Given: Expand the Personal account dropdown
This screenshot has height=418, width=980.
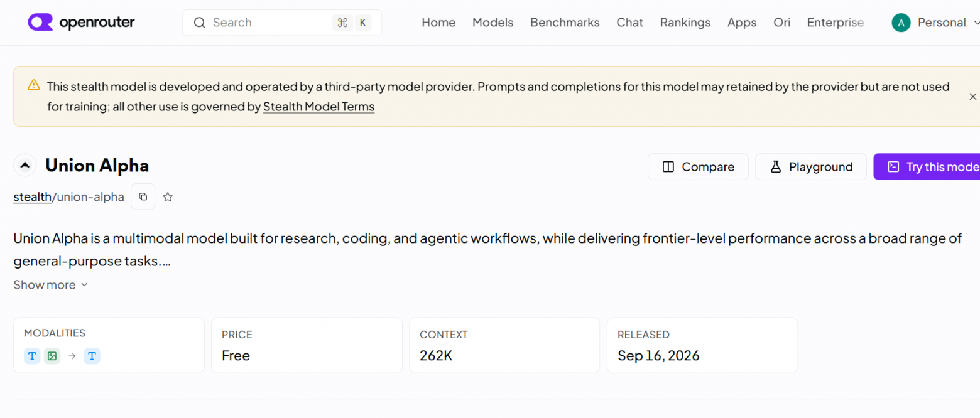Looking at the screenshot, I should (x=935, y=23).
